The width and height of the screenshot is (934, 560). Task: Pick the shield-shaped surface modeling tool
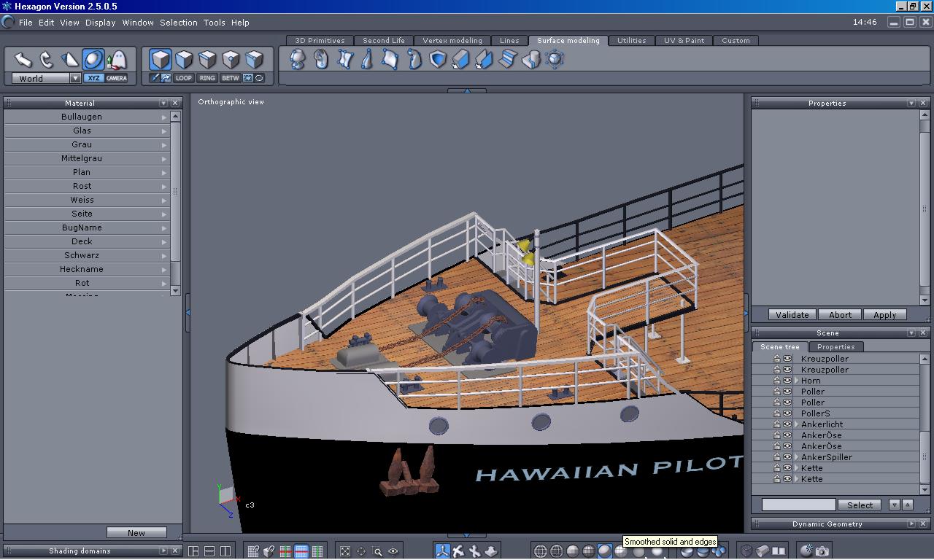[437, 59]
